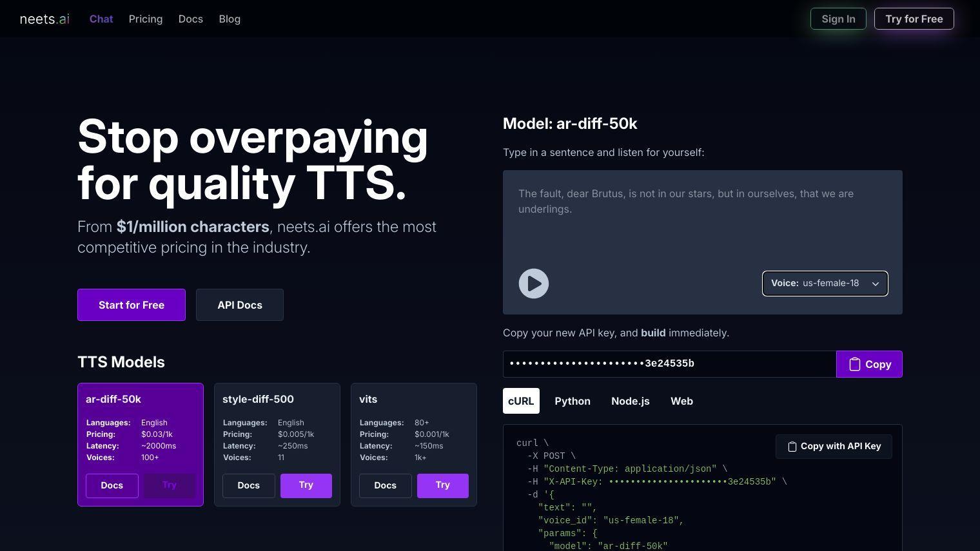Switch to the Python tab
Screen dimensions: 980x551
coord(573,401)
